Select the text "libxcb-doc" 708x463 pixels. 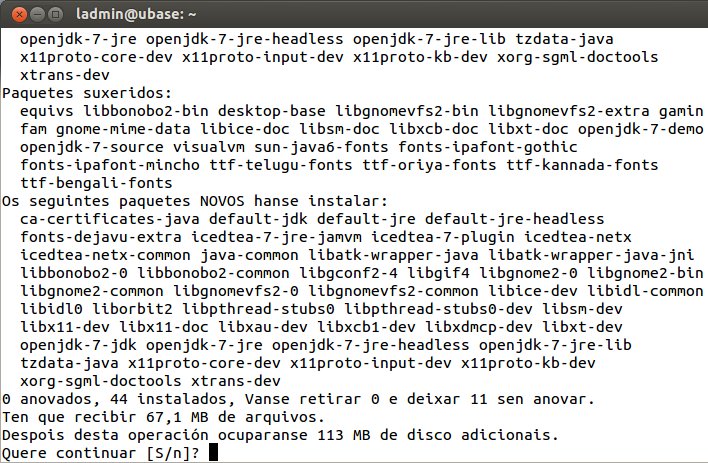pyautogui.click(x=434, y=129)
